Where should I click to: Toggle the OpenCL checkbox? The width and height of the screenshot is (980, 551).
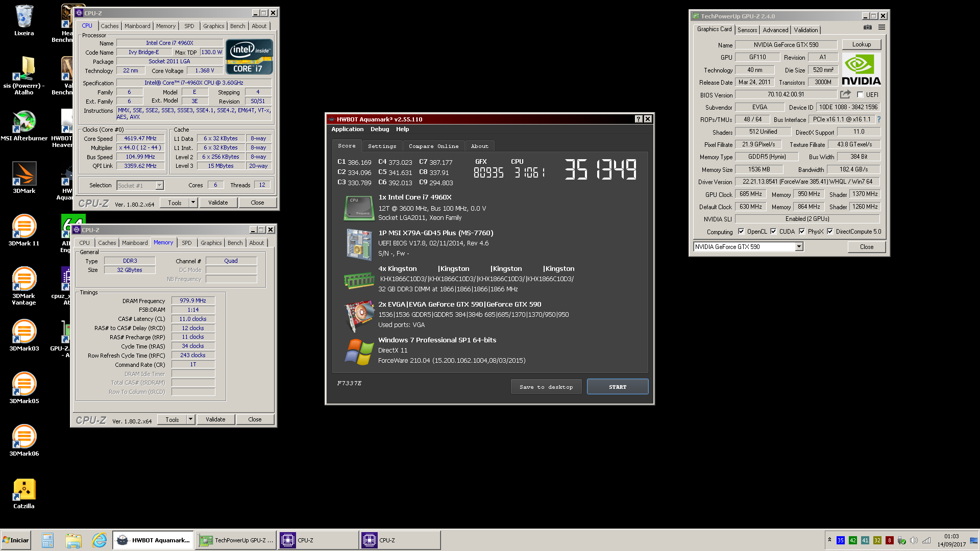pos(741,232)
